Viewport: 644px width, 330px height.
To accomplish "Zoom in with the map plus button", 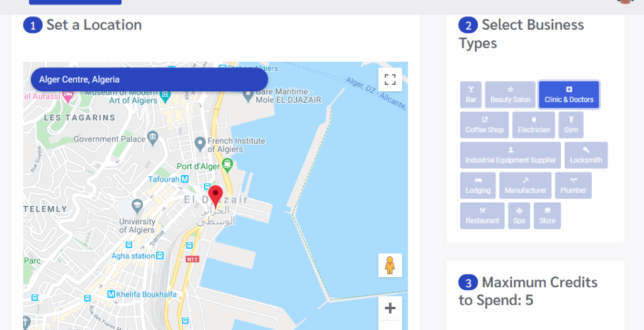I will [390, 308].
